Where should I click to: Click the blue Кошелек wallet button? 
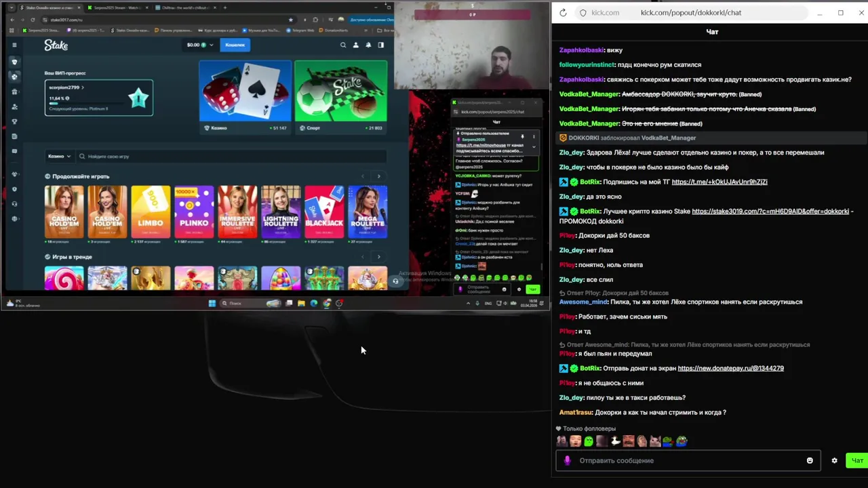(x=235, y=45)
